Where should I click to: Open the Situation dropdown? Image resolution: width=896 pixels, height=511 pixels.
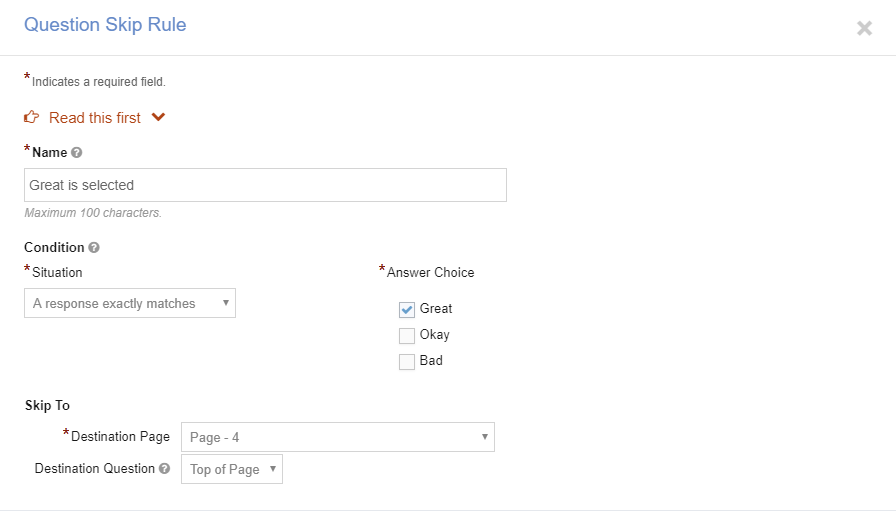[x=130, y=303]
